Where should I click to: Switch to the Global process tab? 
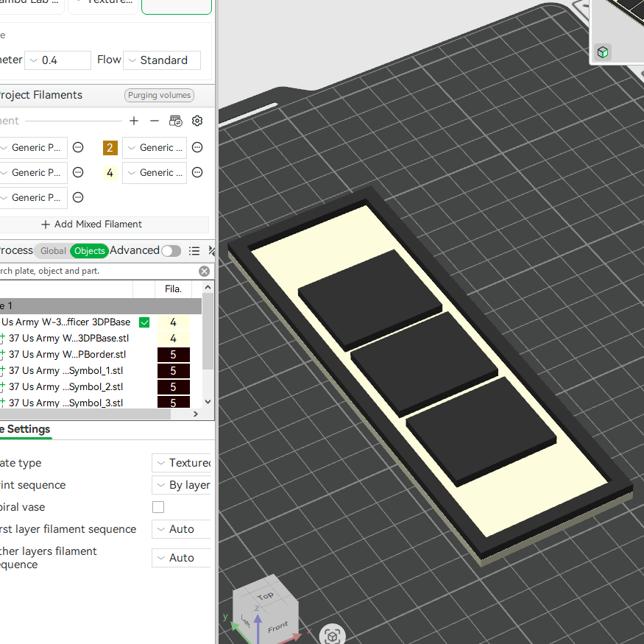pyautogui.click(x=53, y=250)
